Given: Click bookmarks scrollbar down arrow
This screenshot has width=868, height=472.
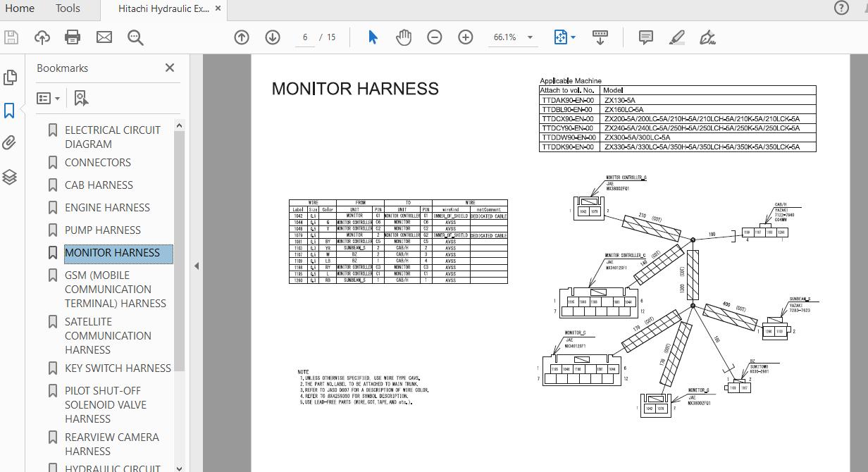Looking at the screenshot, I should coord(179,467).
